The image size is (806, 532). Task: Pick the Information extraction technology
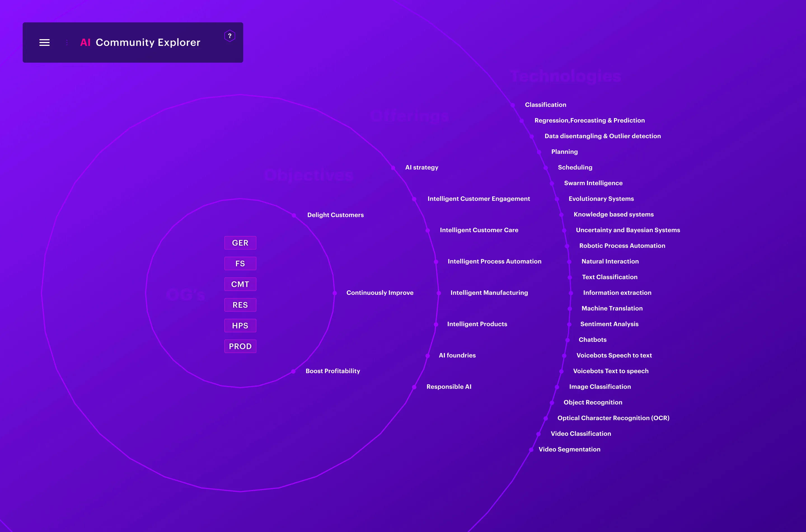coord(617,293)
